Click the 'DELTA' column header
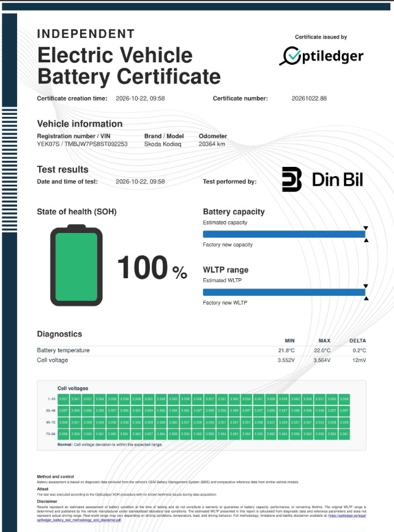The width and height of the screenshot is (394, 532). tap(358, 341)
